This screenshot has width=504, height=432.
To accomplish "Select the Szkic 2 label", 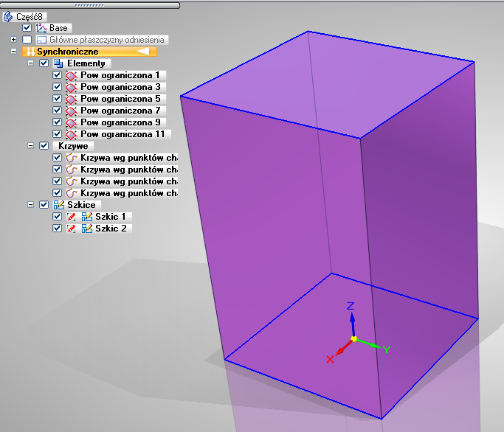I will (x=111, y=229).
